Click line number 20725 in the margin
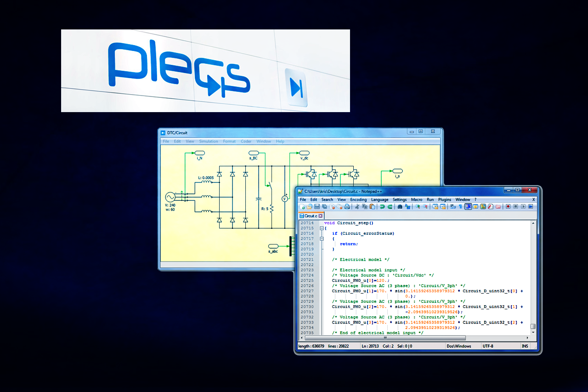Screen dimensions: 588x392 tap(307, 280)
